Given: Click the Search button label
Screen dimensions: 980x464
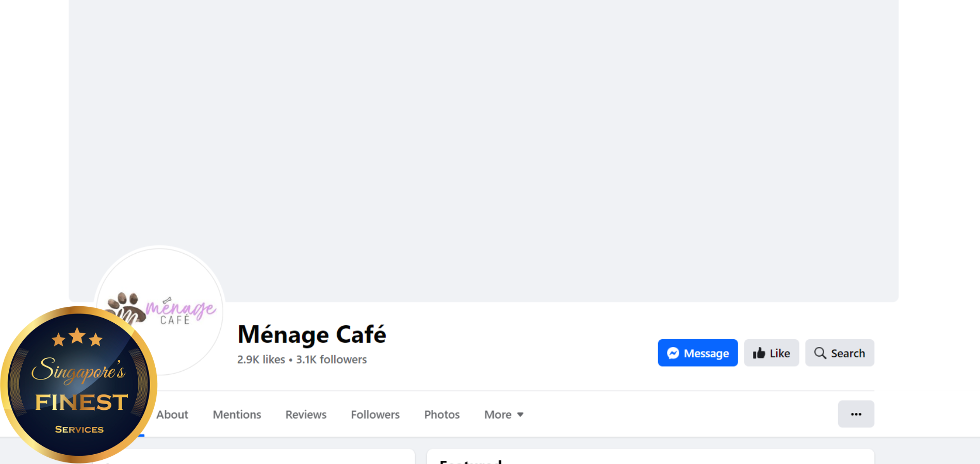Looking at the screenshot, I should [x=847, y=353].
